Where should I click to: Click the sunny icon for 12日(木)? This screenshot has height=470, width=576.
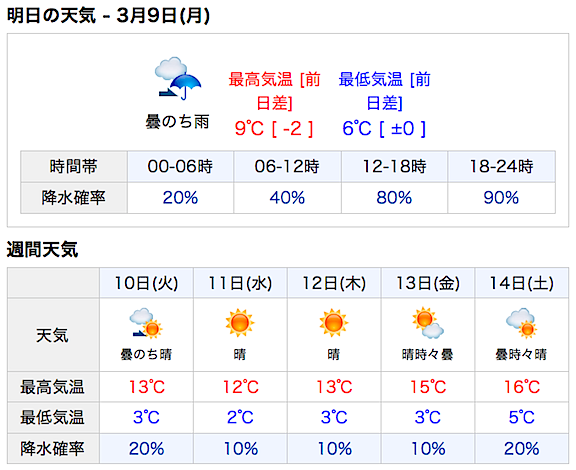[x=334, y=323]
